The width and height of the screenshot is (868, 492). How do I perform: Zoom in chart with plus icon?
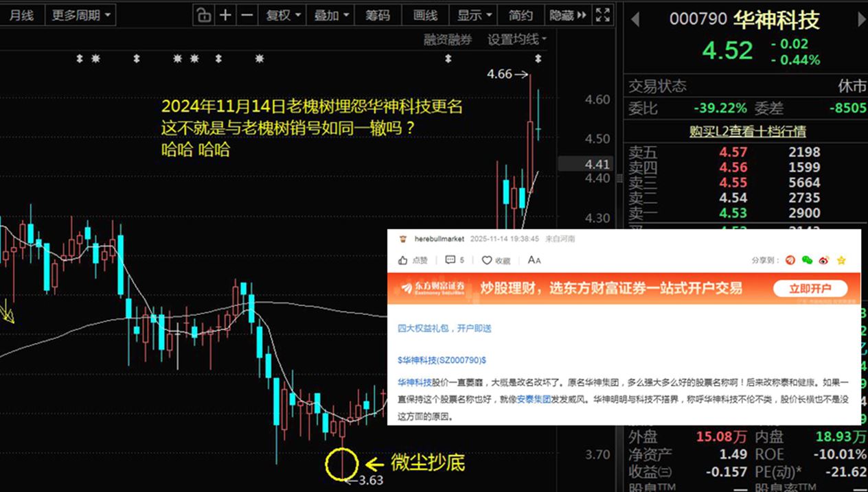point(225,15)
